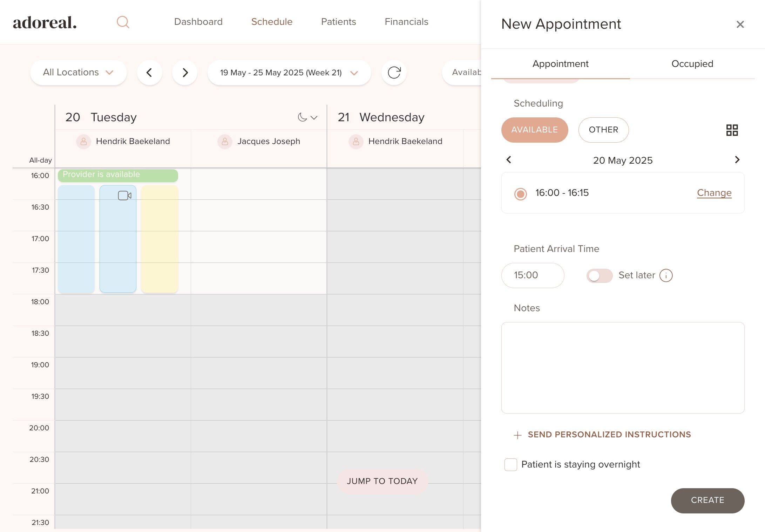The image size is (765, 532).
Task: Open the grid view icon in Scheduling
Action: pos(732,130)
